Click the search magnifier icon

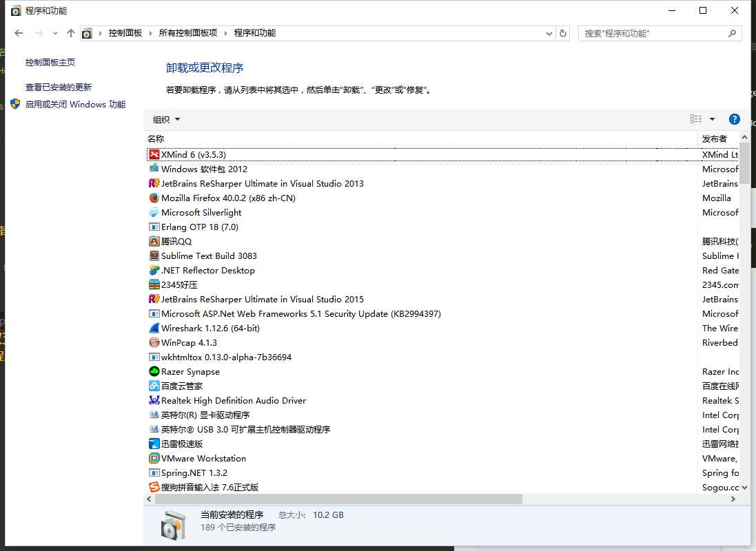click(x=732, y=33)
